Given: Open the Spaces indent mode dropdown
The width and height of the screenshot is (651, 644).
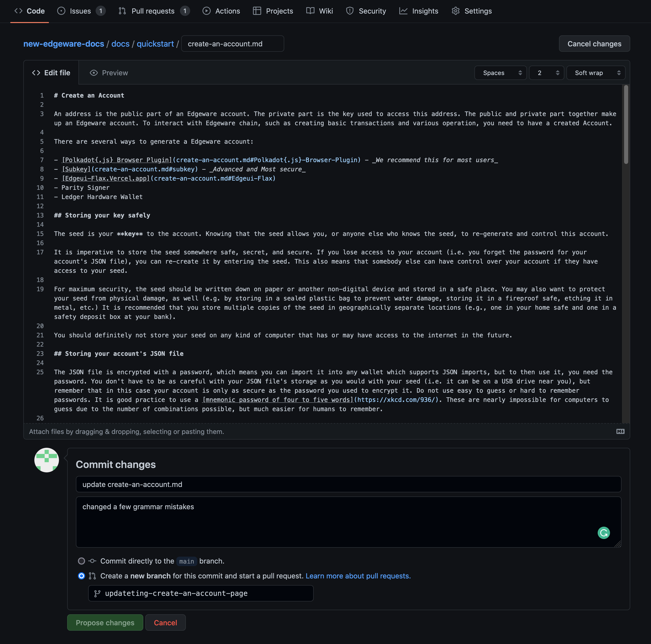Looking at the screenshot, I should tap(500, 73).
